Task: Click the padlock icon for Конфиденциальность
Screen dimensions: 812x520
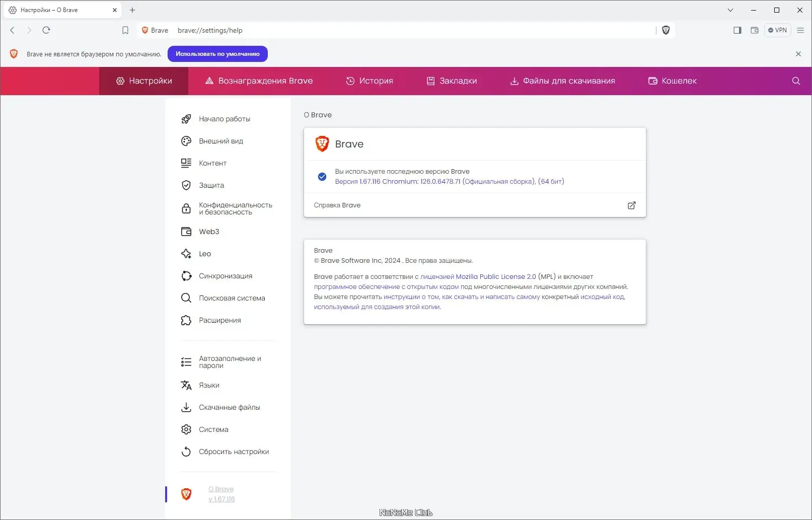Action: 186,208
